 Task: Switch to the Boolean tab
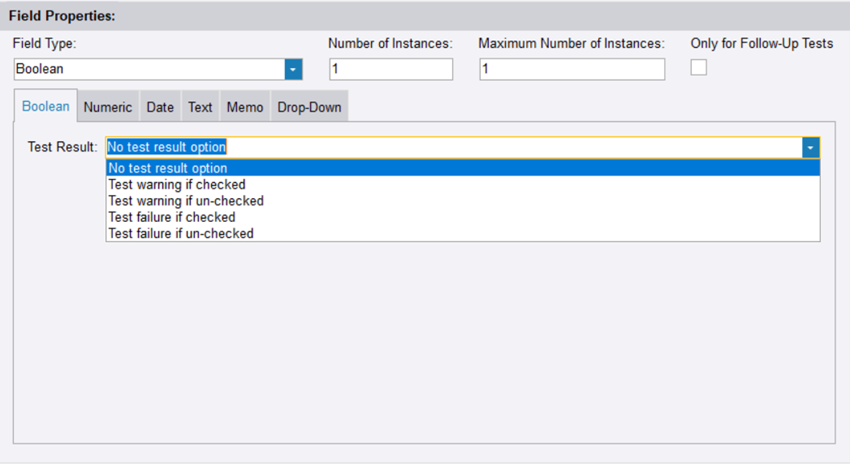(x=46, y=107)
